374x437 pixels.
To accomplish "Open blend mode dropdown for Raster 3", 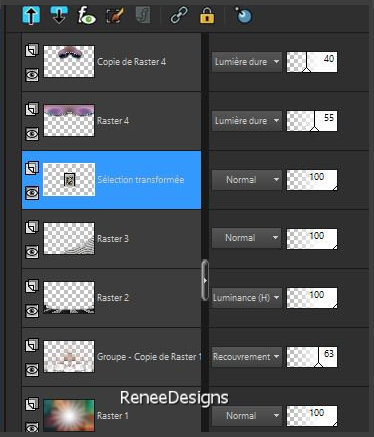I will point(247,238).
